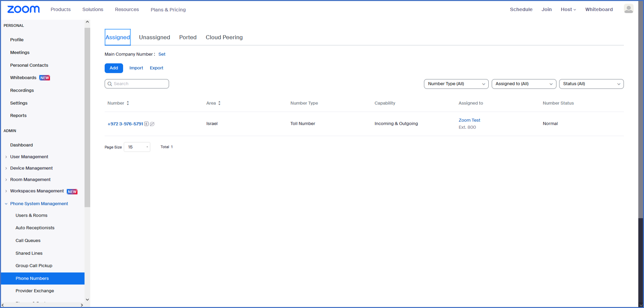Open the Assigned to (All) filter dropdown

click(524, 84)
